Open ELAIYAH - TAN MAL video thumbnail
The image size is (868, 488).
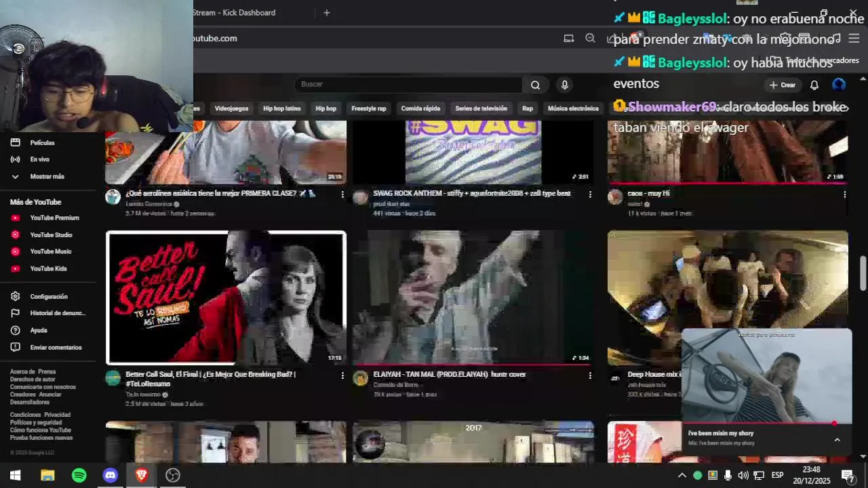pyautogui.click(x=473, y=298)
